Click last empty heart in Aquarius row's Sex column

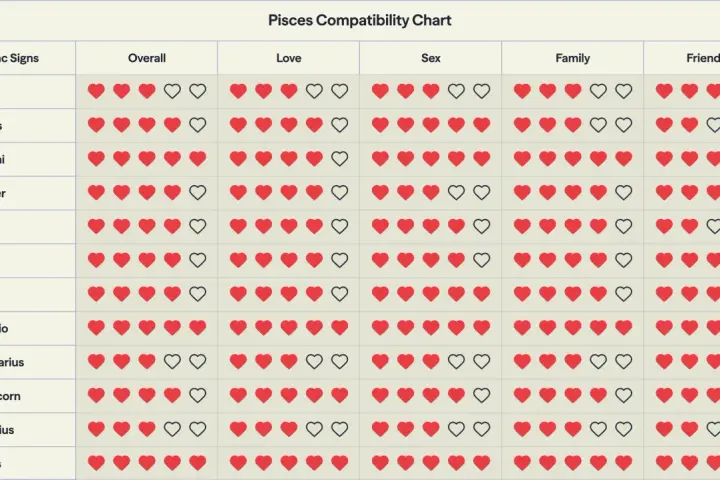tap(481, 429)
